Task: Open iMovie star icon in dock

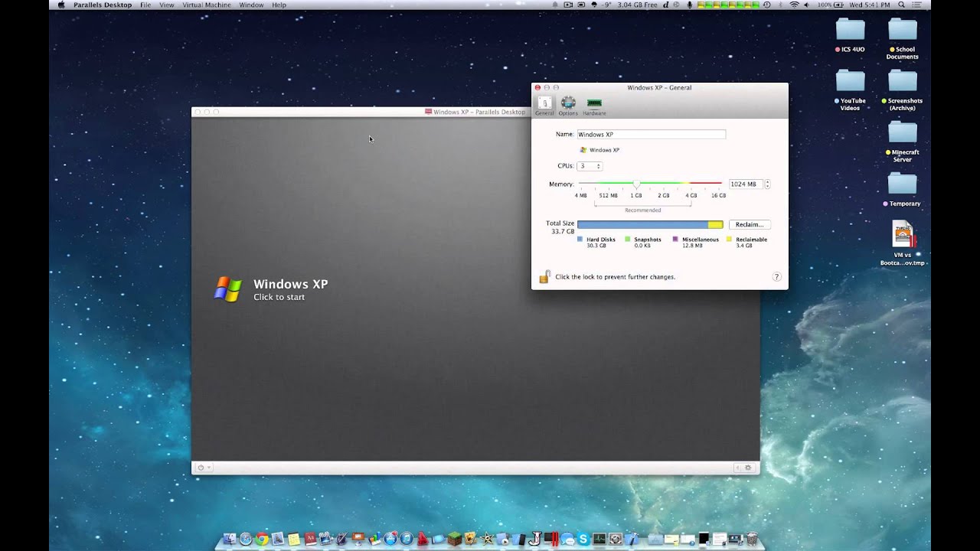Action: coord(487,539)
